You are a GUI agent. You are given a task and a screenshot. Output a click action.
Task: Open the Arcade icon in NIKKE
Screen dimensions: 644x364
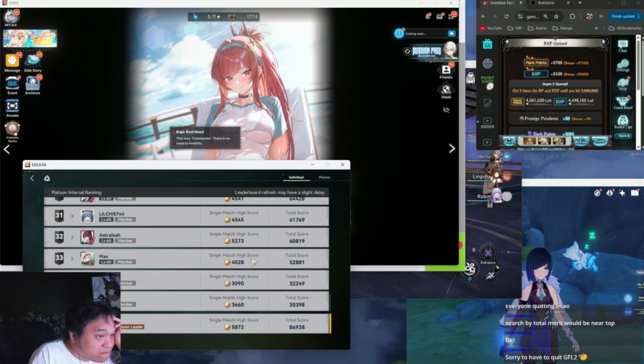coord(12,108)
